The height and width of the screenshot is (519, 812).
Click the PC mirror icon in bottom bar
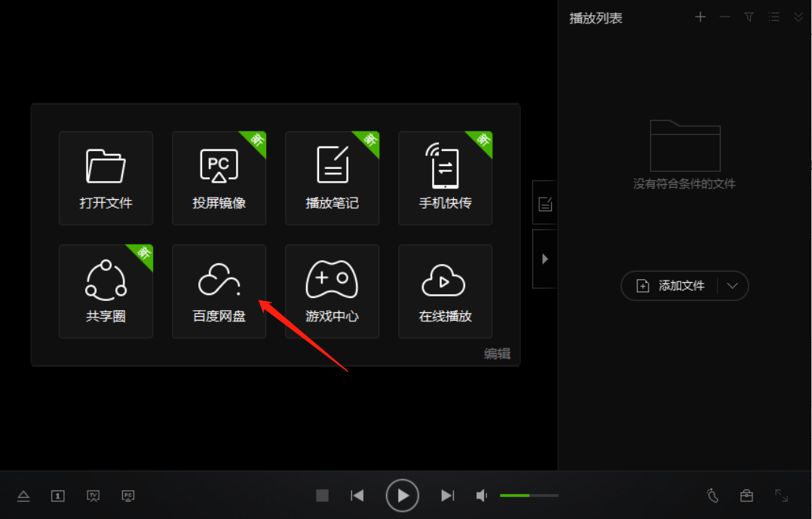(x=128, y=496)
